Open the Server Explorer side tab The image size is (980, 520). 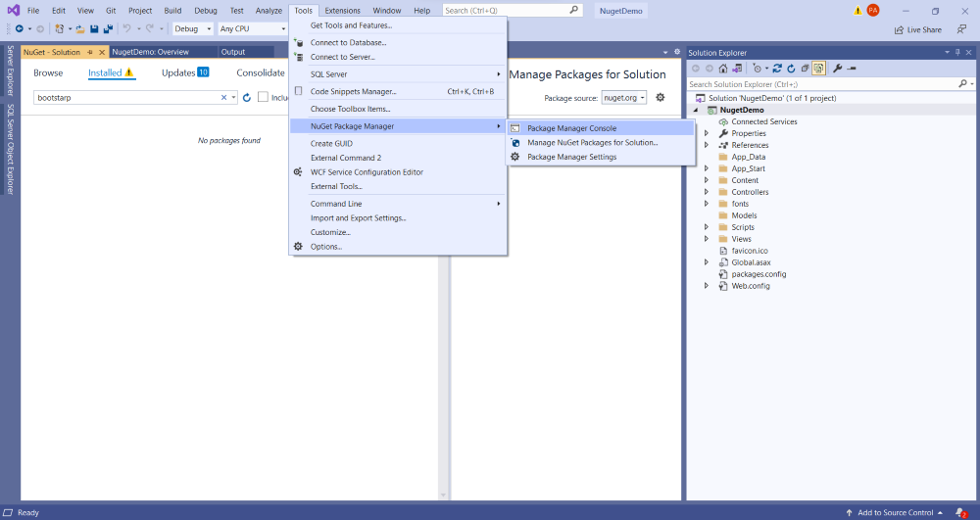10,70
